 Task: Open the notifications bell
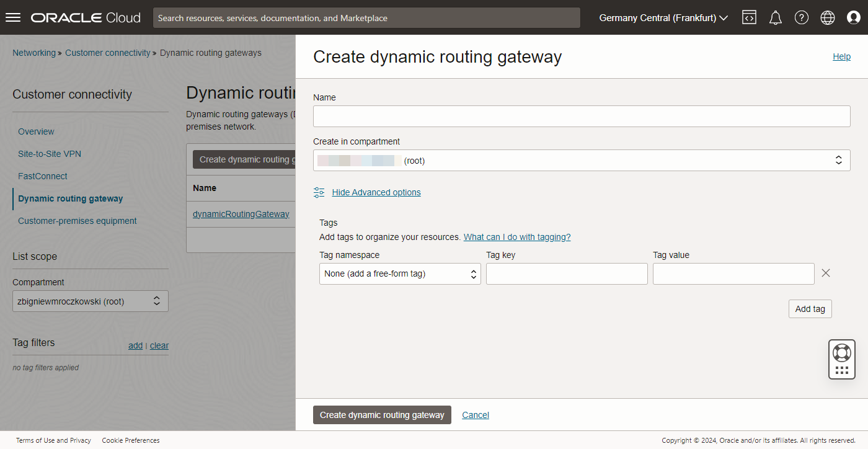point(775,17)
